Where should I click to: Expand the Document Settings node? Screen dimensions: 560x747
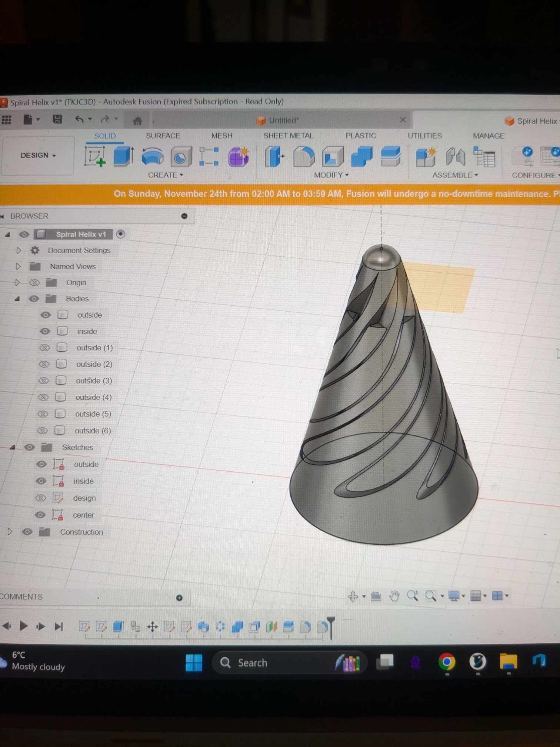(19, 250)
